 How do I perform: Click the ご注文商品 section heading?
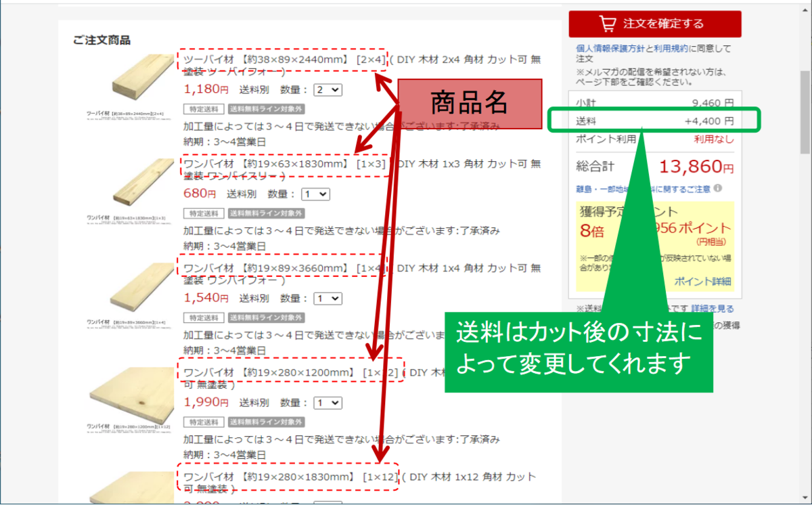pyautogui.click(x=101, y=40)
